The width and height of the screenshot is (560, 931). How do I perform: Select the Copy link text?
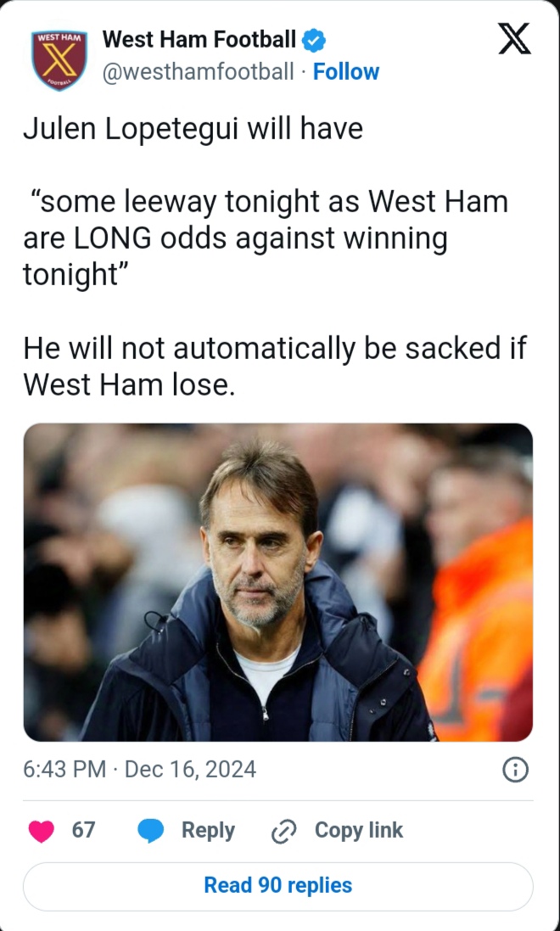point(359,830)
